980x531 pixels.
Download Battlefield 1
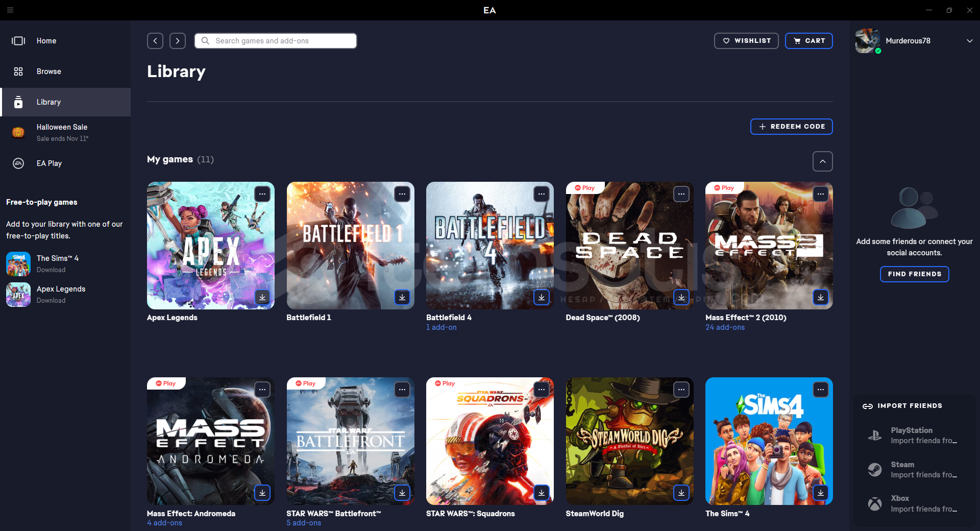[402, 297]
